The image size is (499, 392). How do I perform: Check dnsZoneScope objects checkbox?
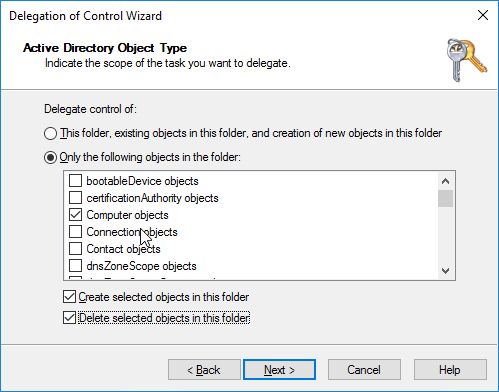[75, 266]
